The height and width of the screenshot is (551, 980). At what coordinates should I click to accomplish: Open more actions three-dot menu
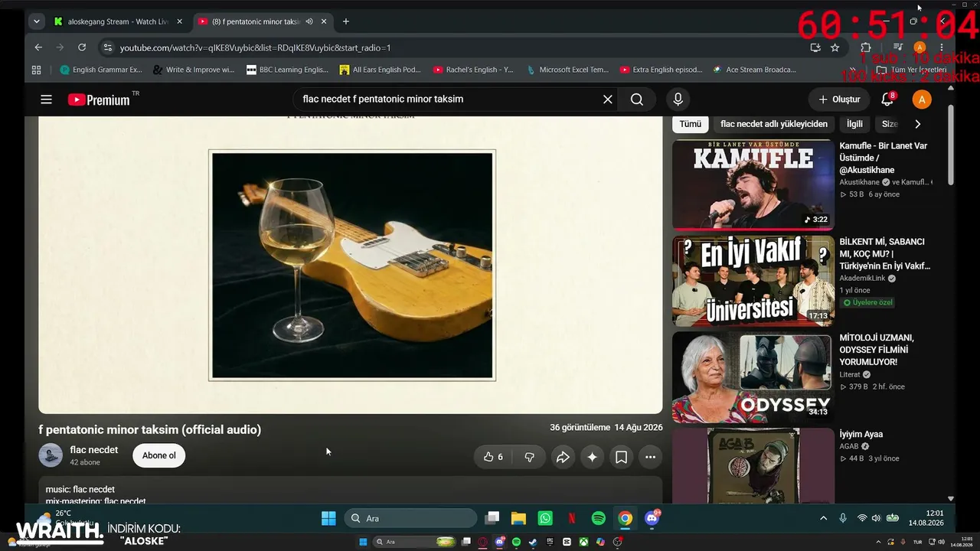click(x=650, y=457)
